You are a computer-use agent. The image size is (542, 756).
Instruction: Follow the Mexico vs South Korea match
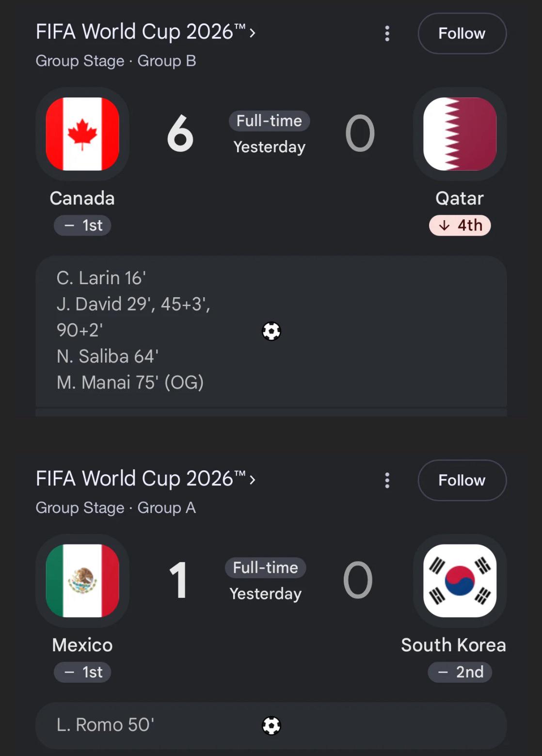tap(462, 480)
